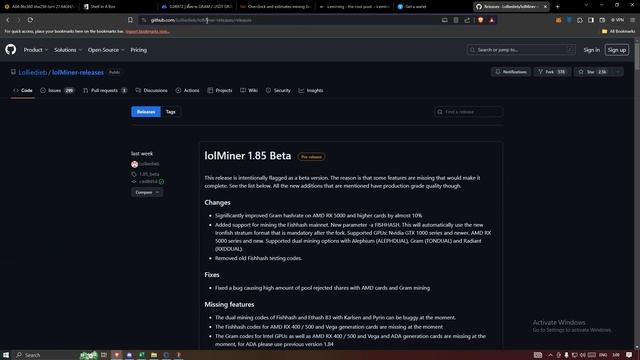This screenshot has width=640, height=360.
Task: Open the extensions puzzle icon
Action: (580, 20)
